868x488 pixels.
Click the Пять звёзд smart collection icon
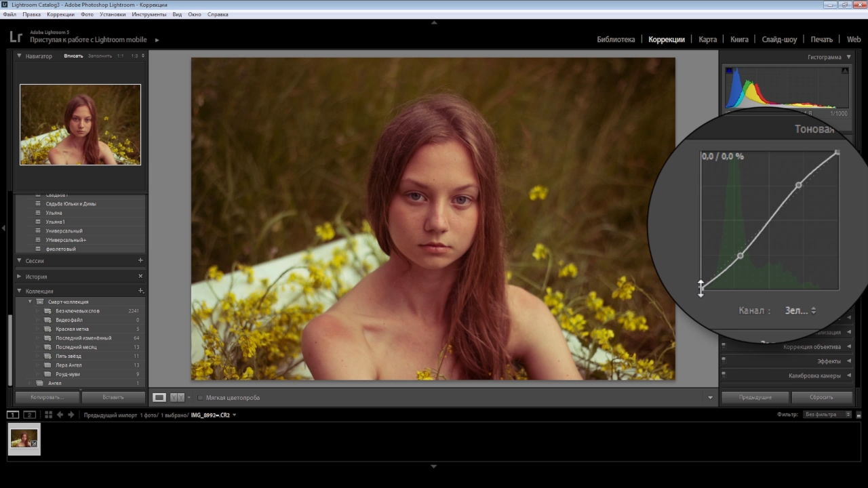pyautogui.click(x=48, y=356)
